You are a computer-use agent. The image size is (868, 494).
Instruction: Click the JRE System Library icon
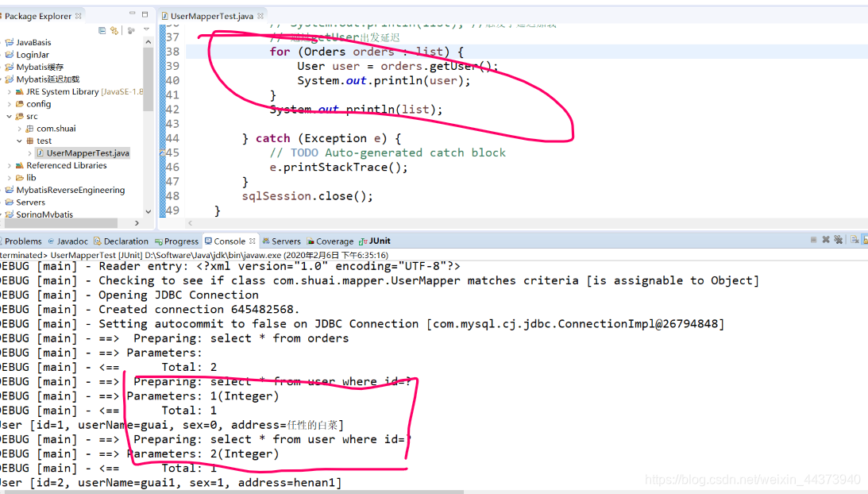(20, 92)
